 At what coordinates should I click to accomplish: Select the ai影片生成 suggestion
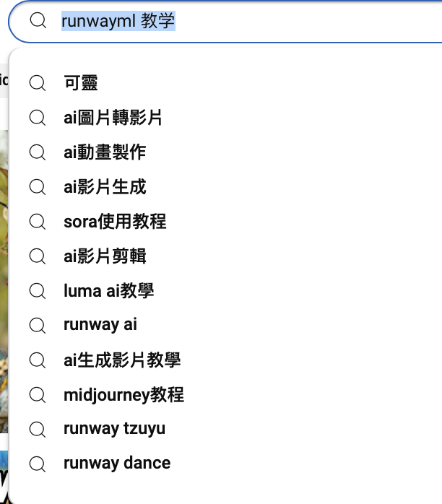pos(225,187)
